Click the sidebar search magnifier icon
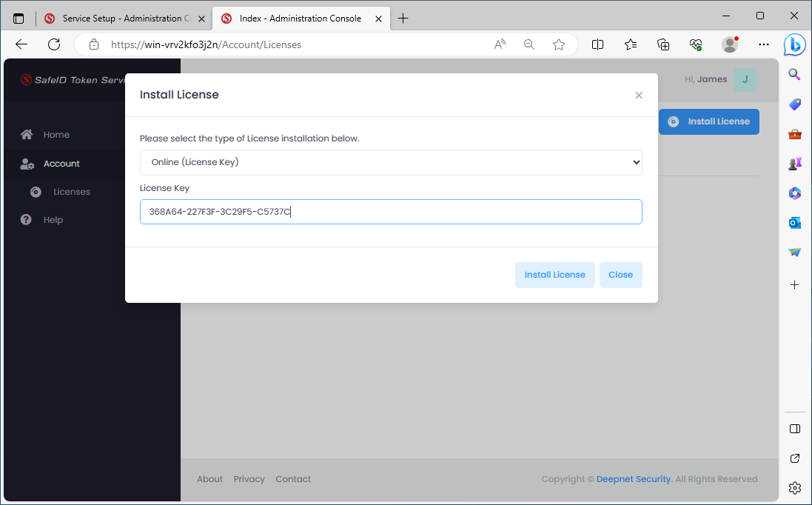 tap(795, 74)
